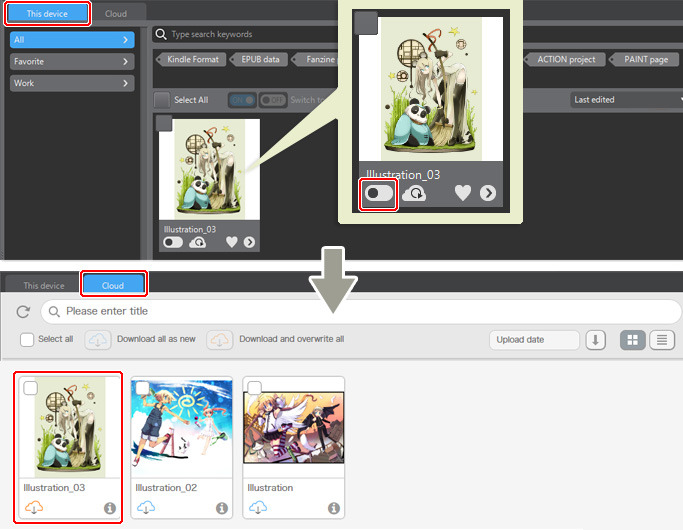The width and height of the screenshot is (683, 530).
Task: Toggle sync switch under small Illustration_03 card
Action: pos(173,242)
